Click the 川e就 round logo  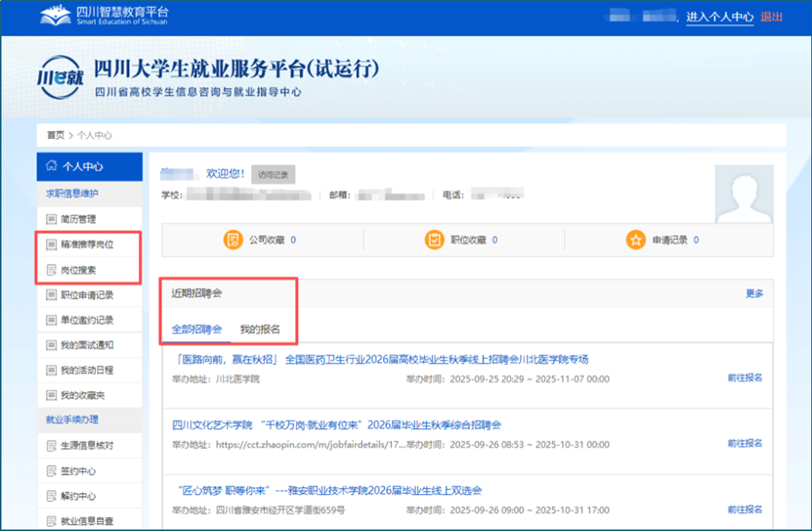coord(60,77)
